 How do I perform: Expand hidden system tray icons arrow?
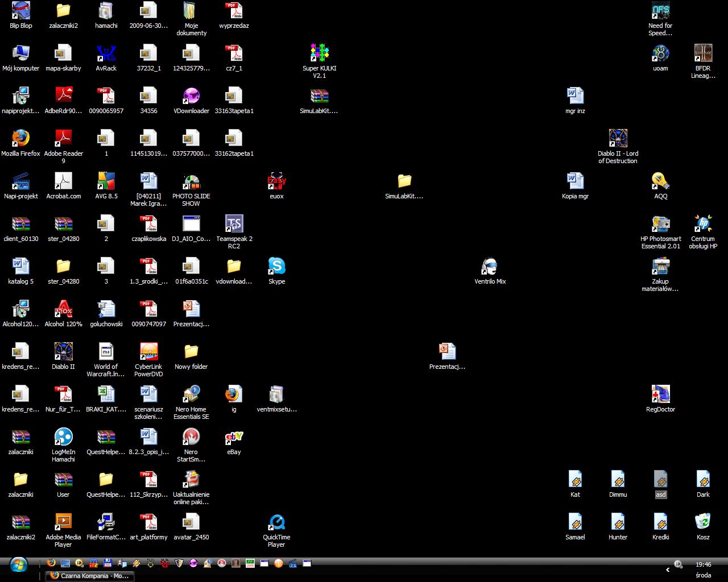point(668,569)
